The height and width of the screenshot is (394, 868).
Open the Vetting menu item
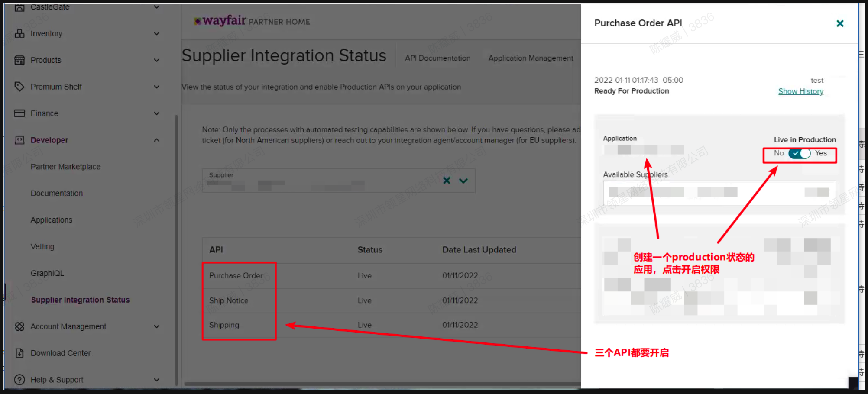coord(42,246)
